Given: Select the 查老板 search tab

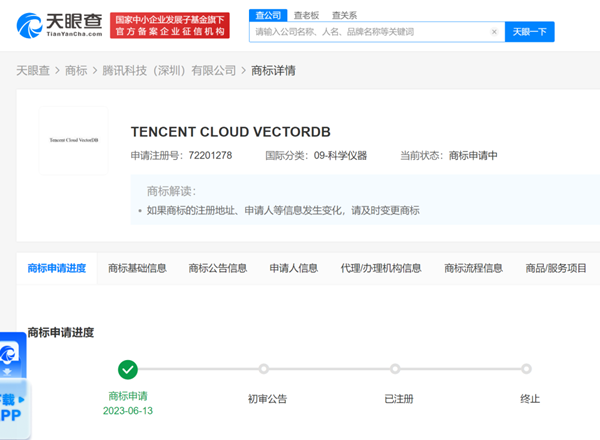Looking at the screenshot, I should [306, 15].
